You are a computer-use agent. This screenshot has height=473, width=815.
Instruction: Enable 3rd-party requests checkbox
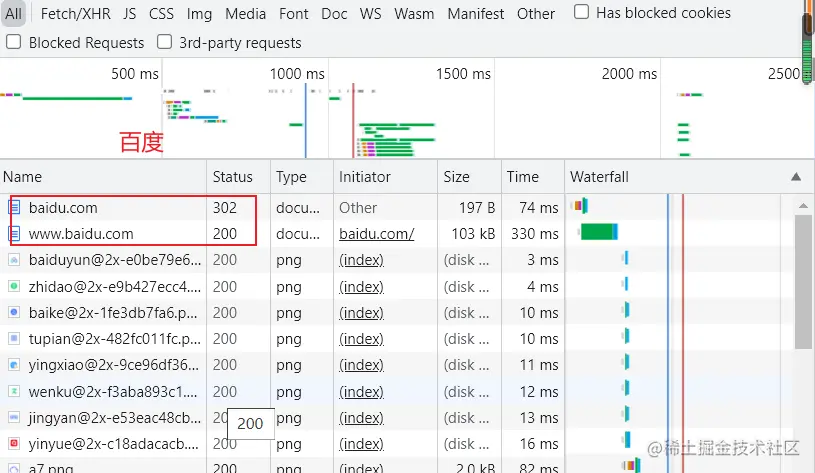pos(164,42)
